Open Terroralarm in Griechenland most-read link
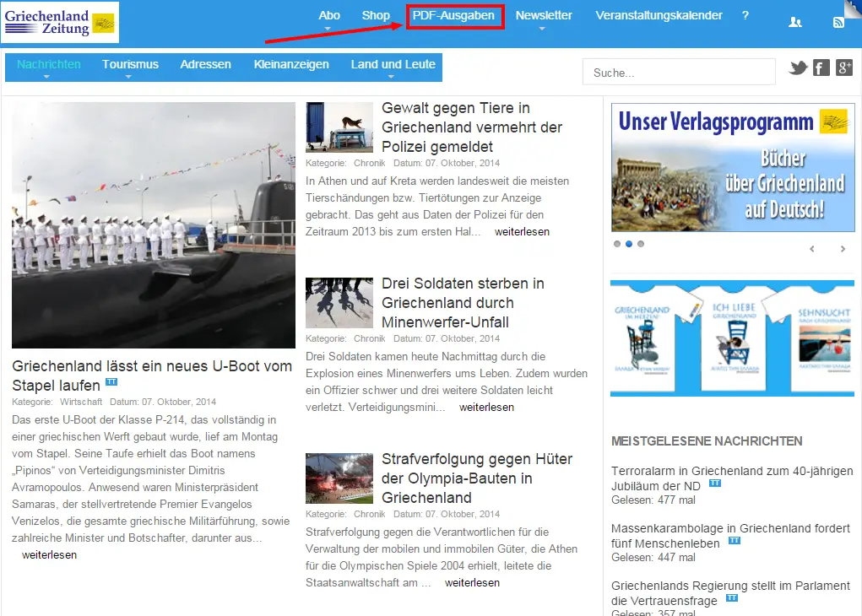862x616 pixels. [732, 478]
